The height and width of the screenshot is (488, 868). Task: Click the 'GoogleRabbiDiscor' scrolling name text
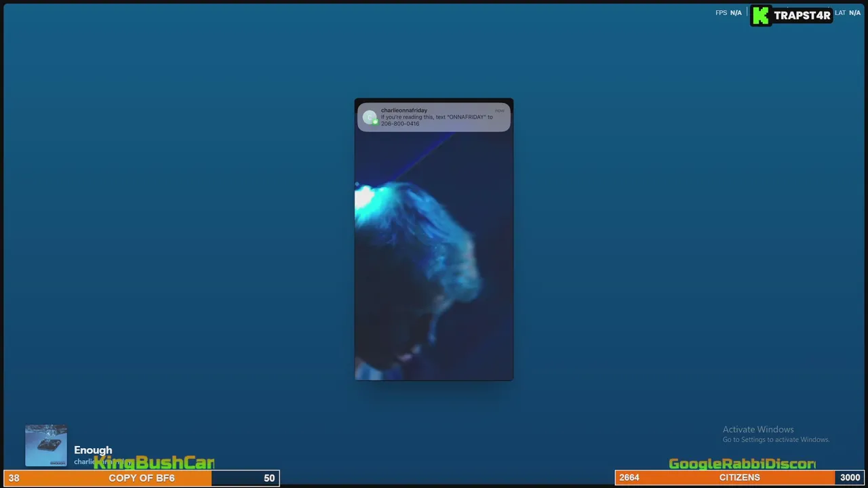[742, 464]
